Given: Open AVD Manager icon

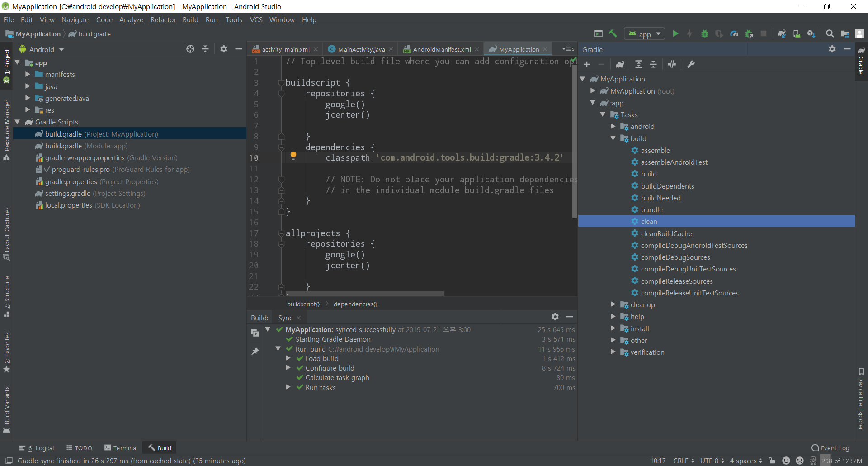Looking at the screenshot, I should pyautogui.click(x=797, y=33).
